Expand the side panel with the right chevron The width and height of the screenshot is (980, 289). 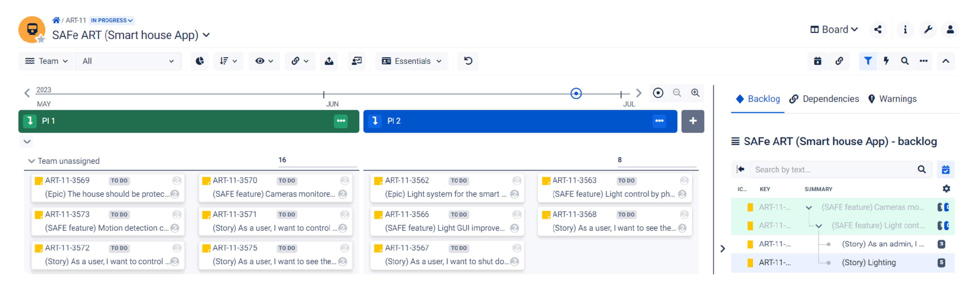(x=722, y=249)
